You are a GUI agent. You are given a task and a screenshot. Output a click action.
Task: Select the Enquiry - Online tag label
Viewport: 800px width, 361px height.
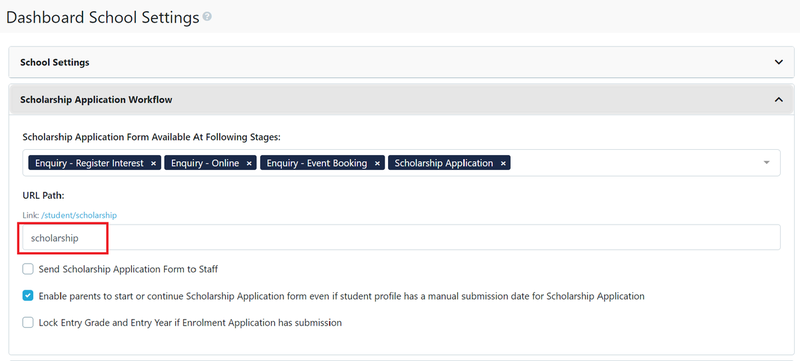[205, 164]
